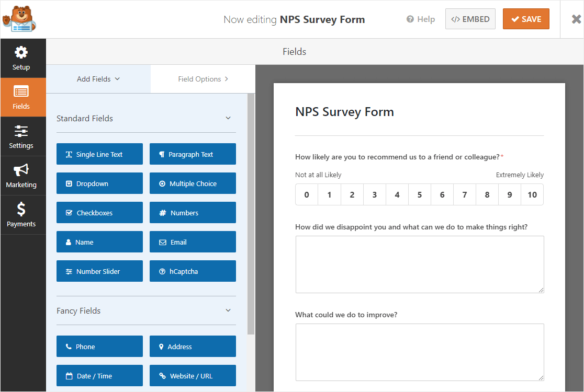Close the form builder with X
Screen dimensions: 584x392
(576, 19)
